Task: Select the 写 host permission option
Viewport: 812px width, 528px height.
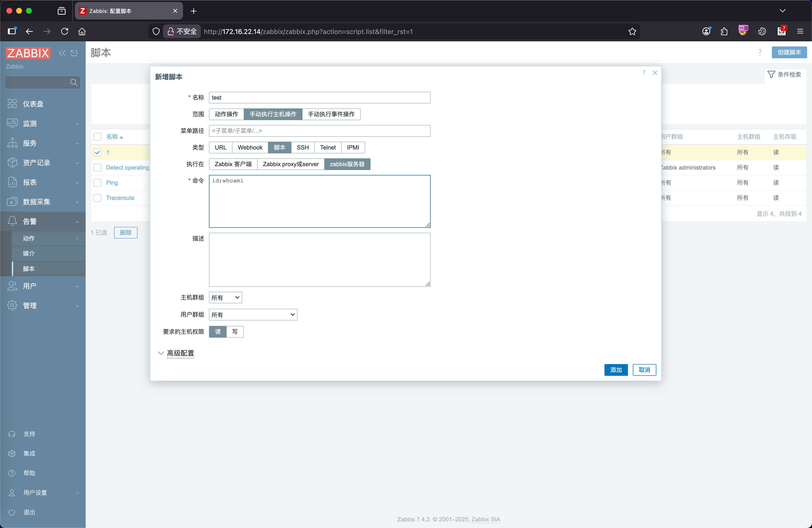Action: click(x=235, y=332)
